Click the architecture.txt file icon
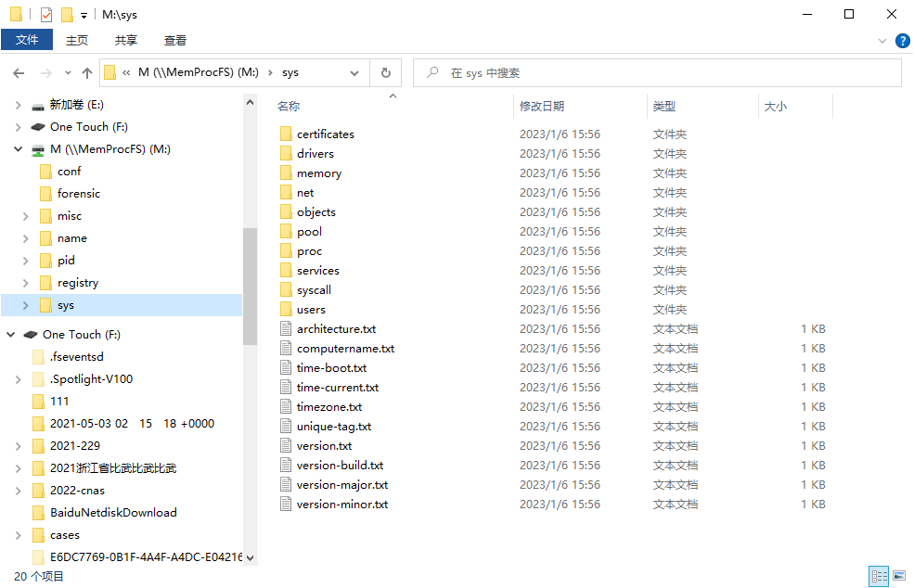The height and width of the screenshot is (588, 914). pyautogui.click(x=286, y=328)
